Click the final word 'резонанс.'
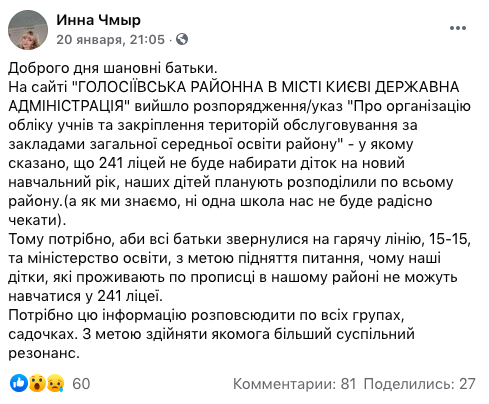The image size is (489, 404). [44, 354]
